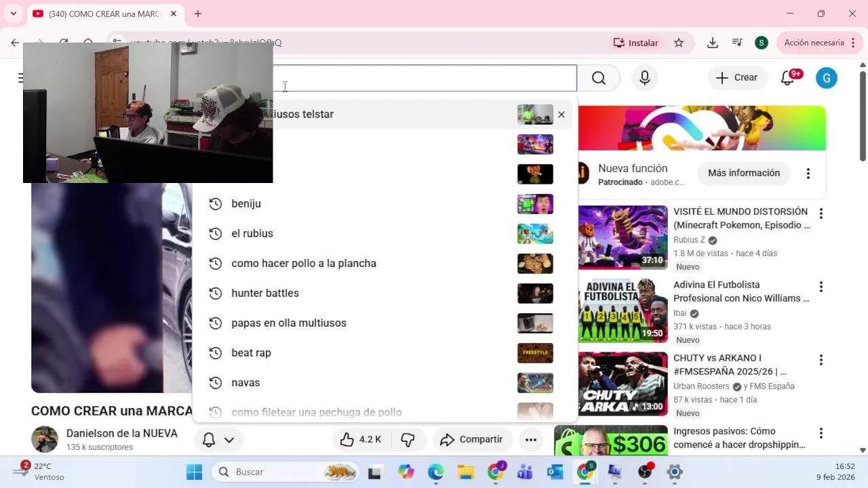Click the search magnifier button

598,78
